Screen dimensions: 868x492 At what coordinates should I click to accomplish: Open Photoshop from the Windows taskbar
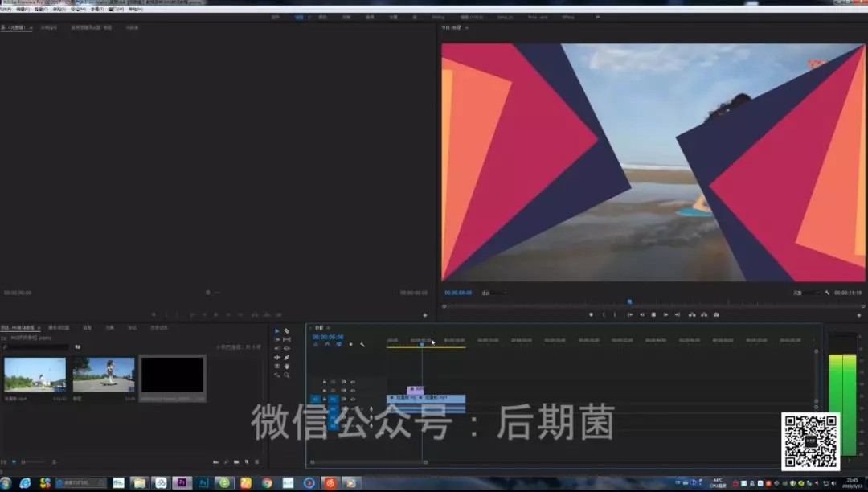tap(203, 483)
